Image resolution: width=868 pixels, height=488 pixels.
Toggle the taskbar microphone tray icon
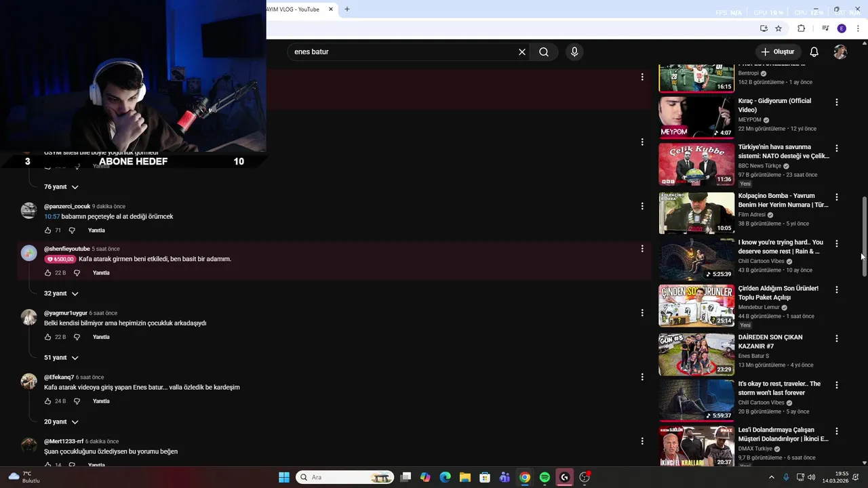point(786,477)
